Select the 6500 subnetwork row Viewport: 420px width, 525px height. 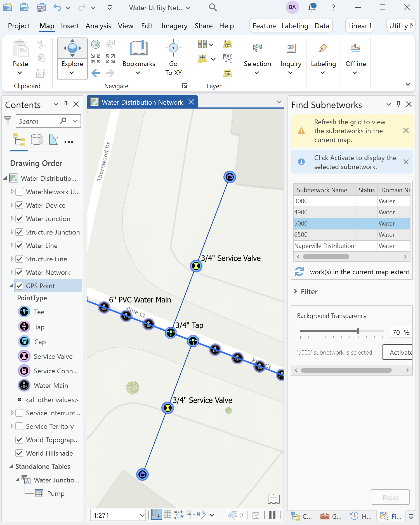[352, 235]
